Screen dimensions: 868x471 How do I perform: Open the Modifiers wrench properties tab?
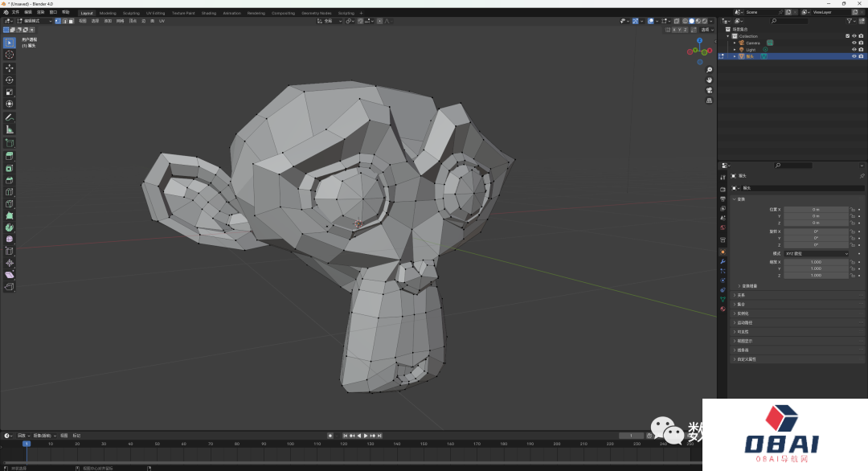(x=723, y=261)
